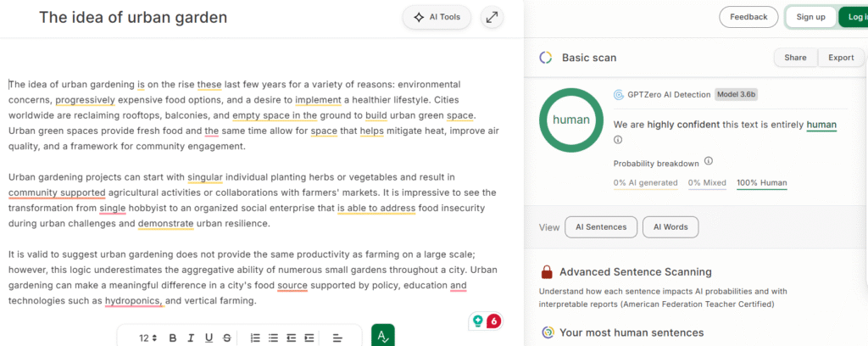Screen dimensions: 868x346
Task: Toggle bold formatting
Action: (173, 338)
